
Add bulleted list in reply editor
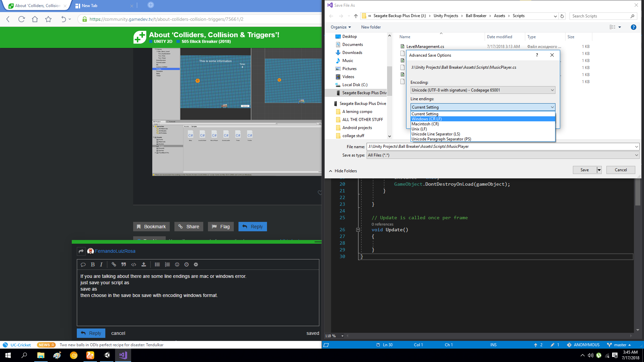pos(157,264)
